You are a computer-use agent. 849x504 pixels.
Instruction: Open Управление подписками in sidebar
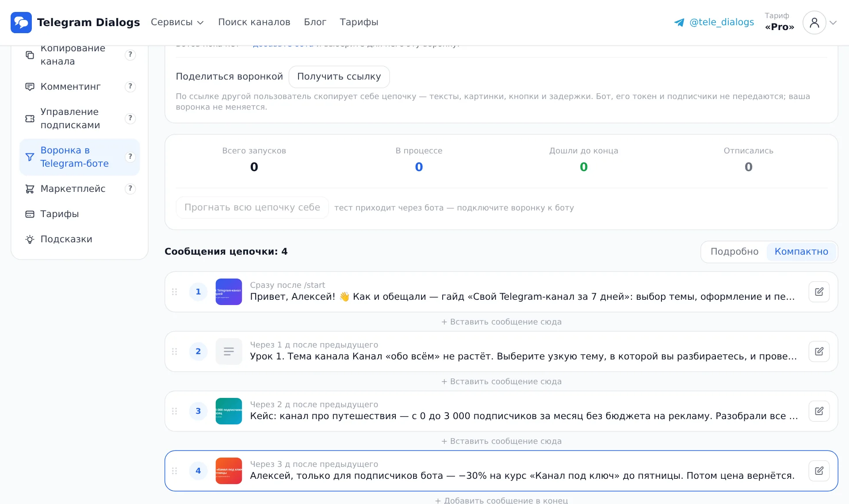pyautogui.click(x=80, y=118)
